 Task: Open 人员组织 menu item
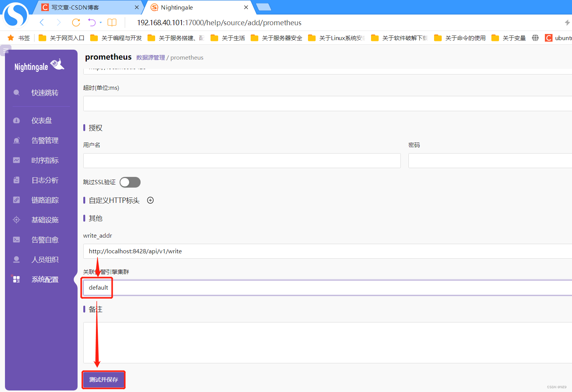pos(45,259)
